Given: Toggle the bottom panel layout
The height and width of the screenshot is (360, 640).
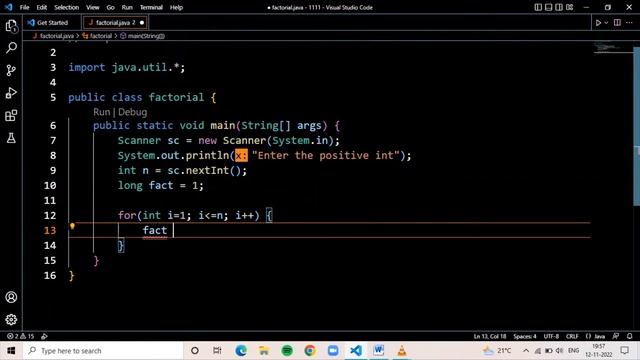Looking at the screenshot, I should coord(549,7).
